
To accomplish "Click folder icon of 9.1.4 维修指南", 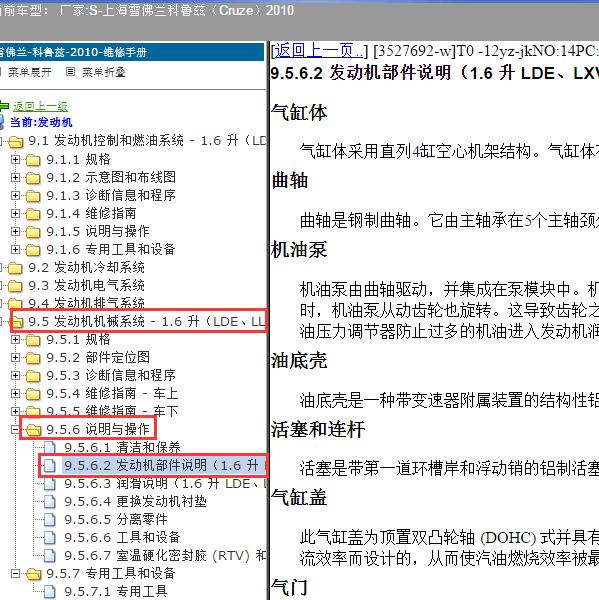I will click(33, 214).
